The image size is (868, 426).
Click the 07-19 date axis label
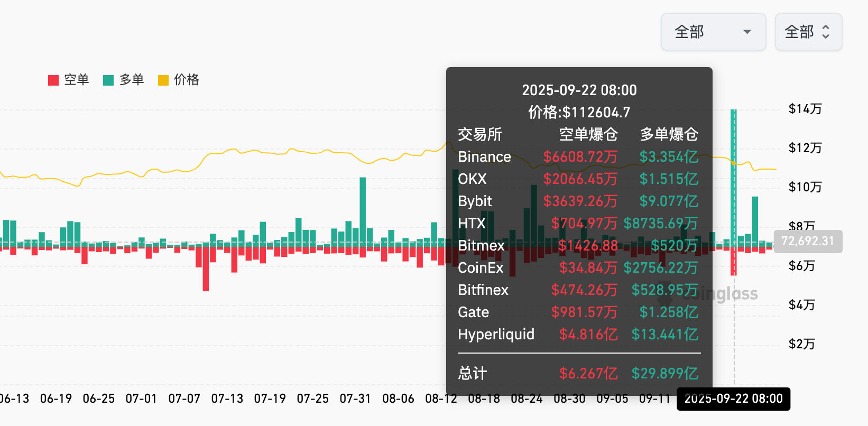pos(270,399)
